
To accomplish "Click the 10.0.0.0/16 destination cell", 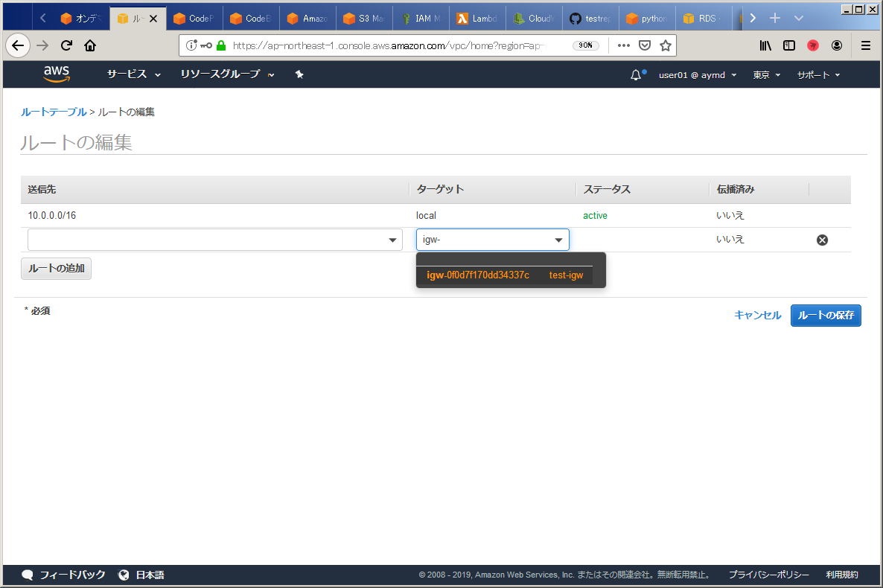I will coord(52,215).
